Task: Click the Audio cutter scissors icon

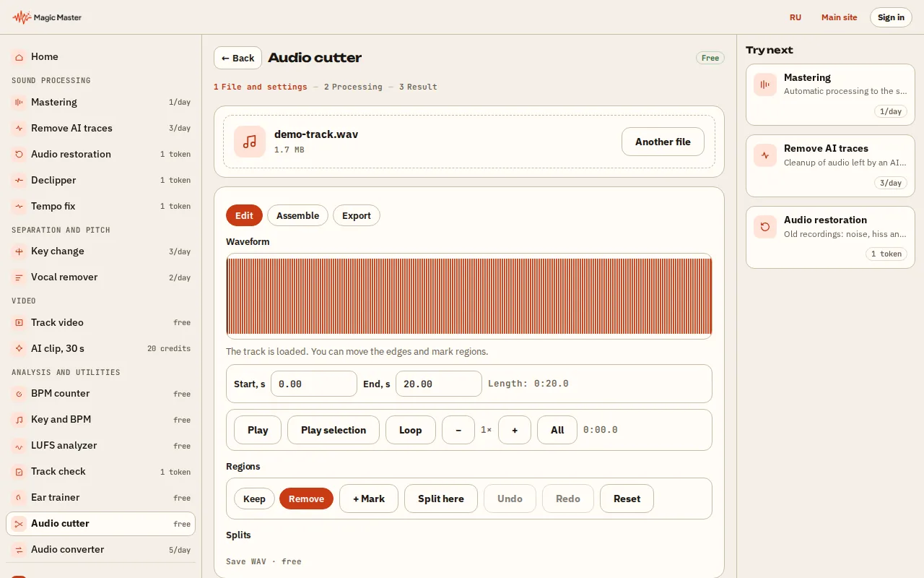Action: pos(19,524)
